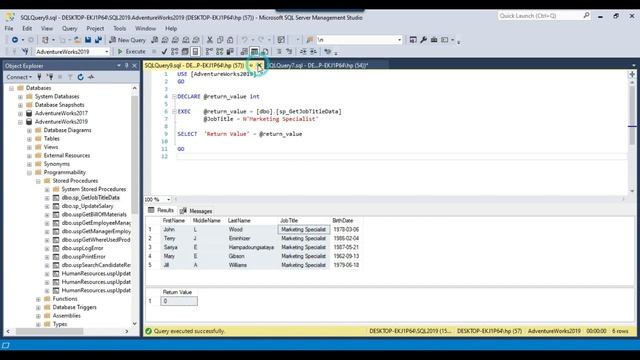The image size is (640, 360).
Task: Select dbo.sp_GetJobTitleData stored procedure
Action: tap(90, 198)
